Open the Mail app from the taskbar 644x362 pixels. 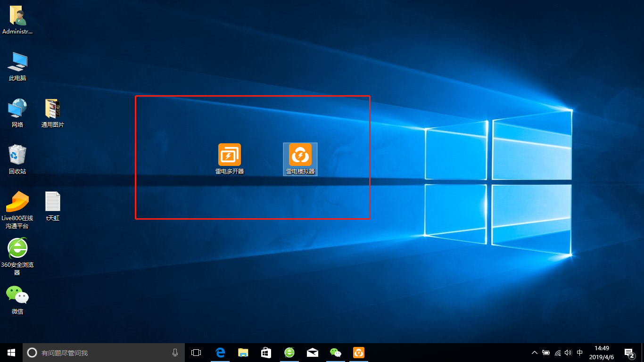coord(312,353)
